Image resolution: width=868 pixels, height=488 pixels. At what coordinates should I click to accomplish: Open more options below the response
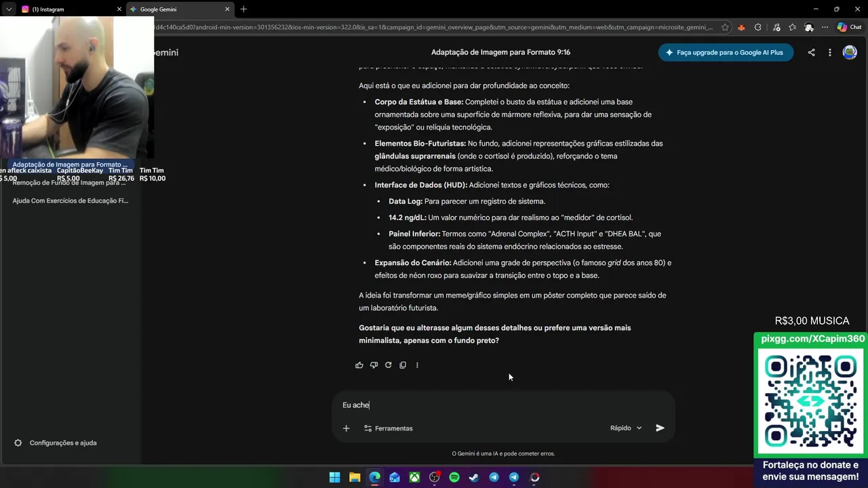click(417, 365)
